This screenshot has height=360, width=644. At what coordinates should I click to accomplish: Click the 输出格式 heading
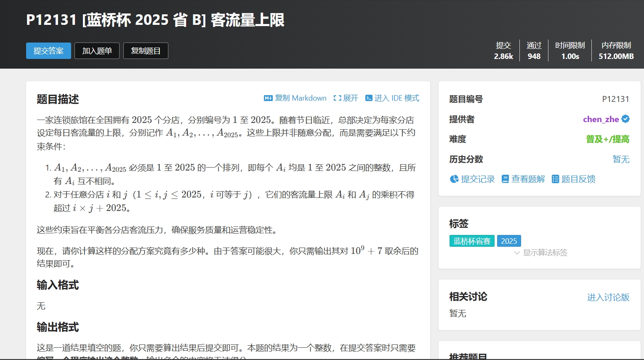[58, 327]
